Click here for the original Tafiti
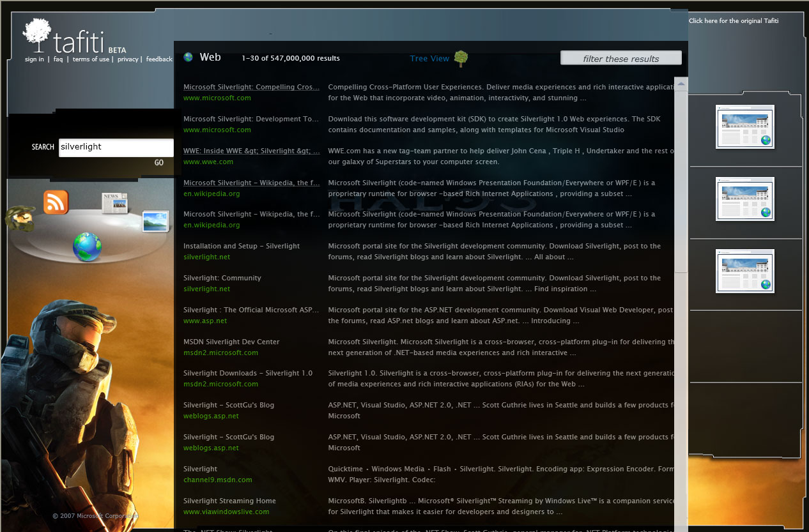The width and height of the screenshot is (809, 532). (734, 21)
